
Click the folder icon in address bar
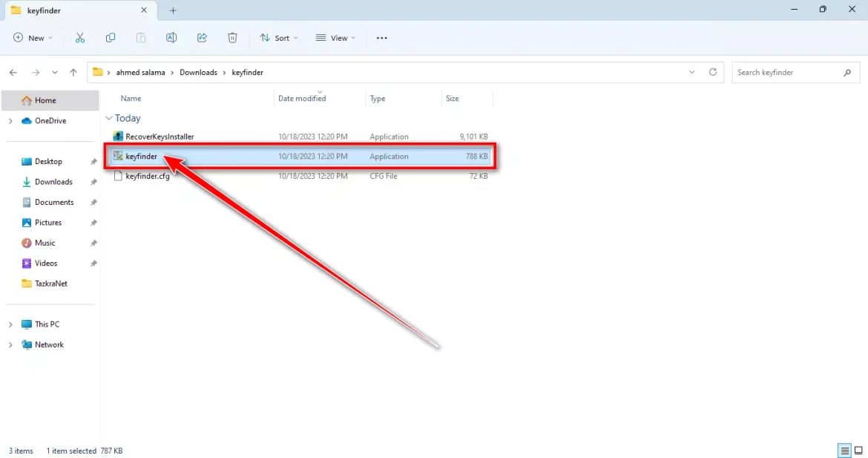coord(98,72)
